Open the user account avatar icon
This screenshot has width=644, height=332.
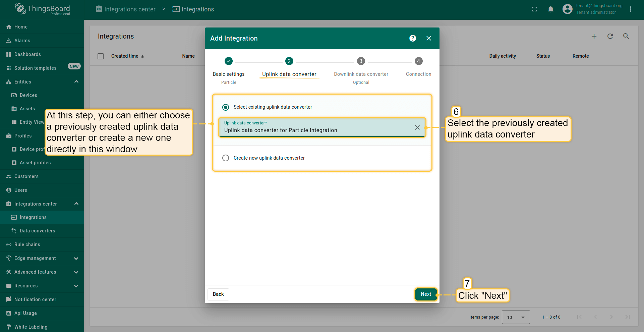(x=567, y=9)
